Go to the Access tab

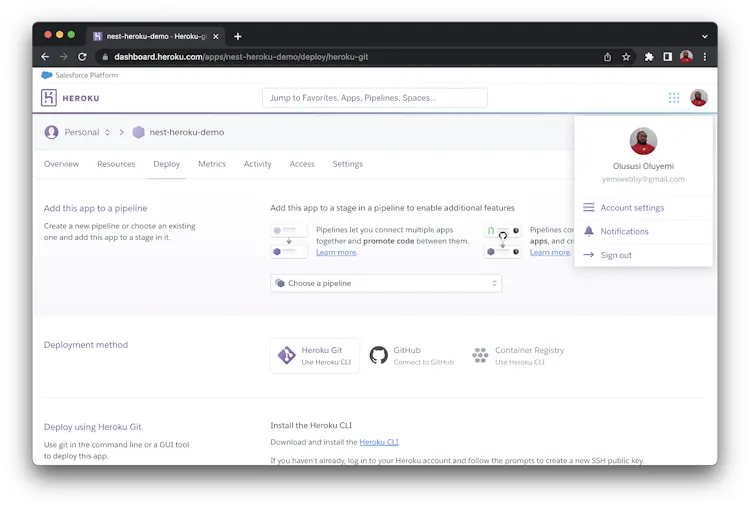302,164
